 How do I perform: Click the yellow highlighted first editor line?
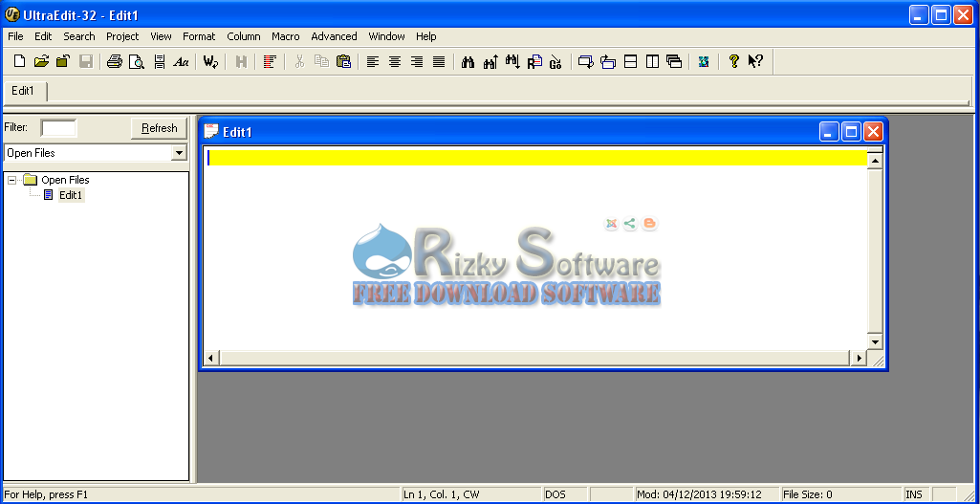pos(537,158)
